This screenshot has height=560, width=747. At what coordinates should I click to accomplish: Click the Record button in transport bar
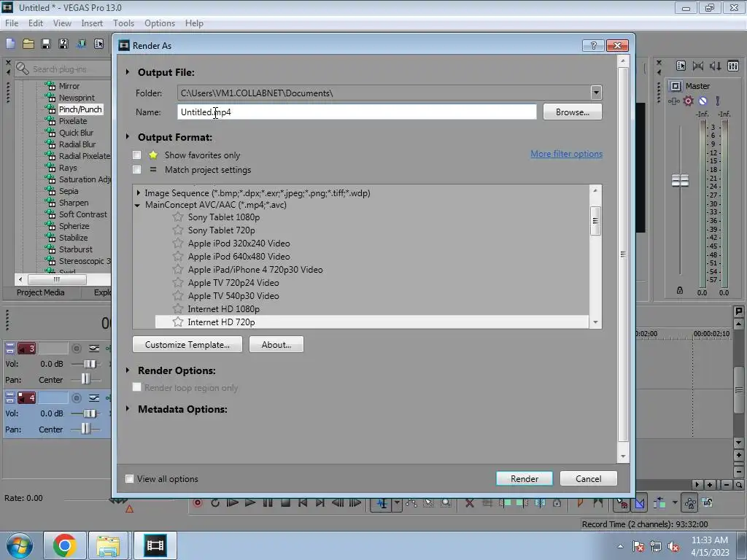[198, 503]
